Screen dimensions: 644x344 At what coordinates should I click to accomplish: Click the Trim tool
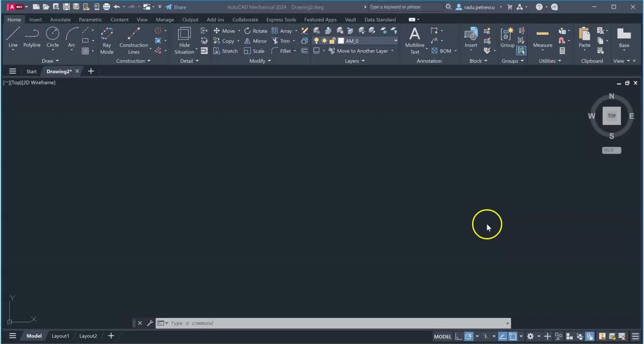pyautogui.click(x=280, y=41)
